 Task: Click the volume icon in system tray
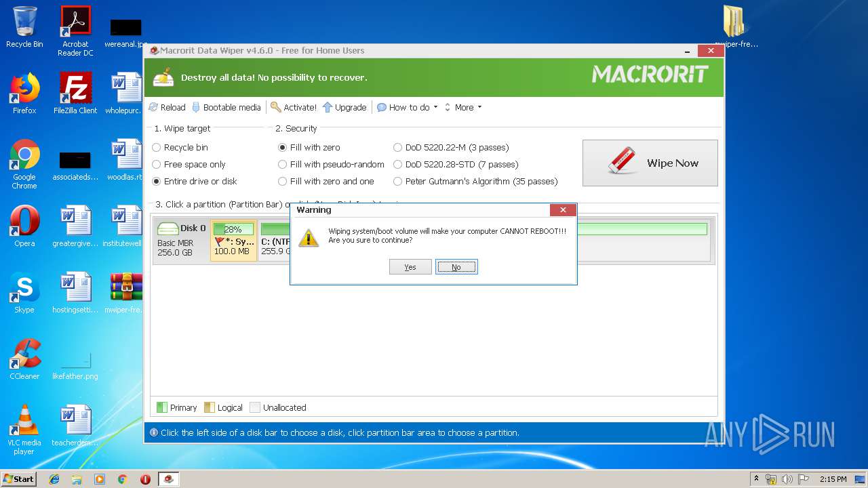tap(788, 479)
